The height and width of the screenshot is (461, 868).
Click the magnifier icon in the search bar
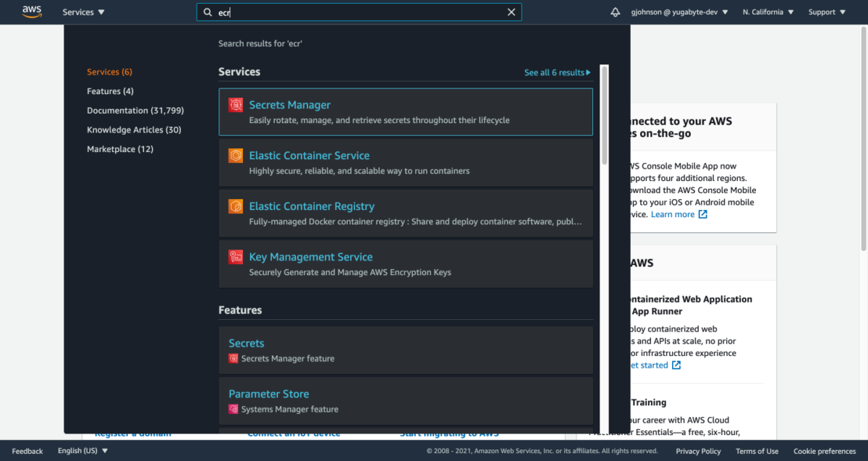click(x=207, y=12)
